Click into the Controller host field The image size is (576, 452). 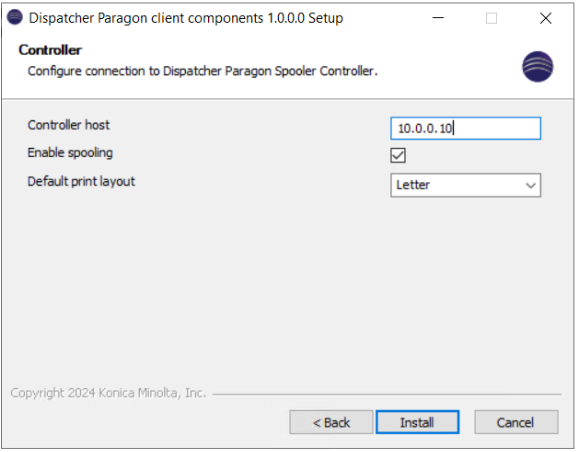(465, 128)
